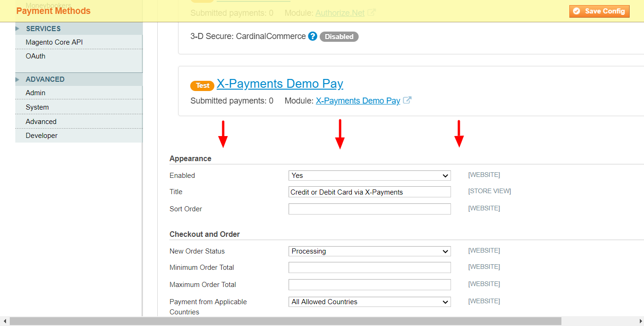The image size is (644, 326).
Task: Click the orange Test badge
Action: tap(202, 85)
